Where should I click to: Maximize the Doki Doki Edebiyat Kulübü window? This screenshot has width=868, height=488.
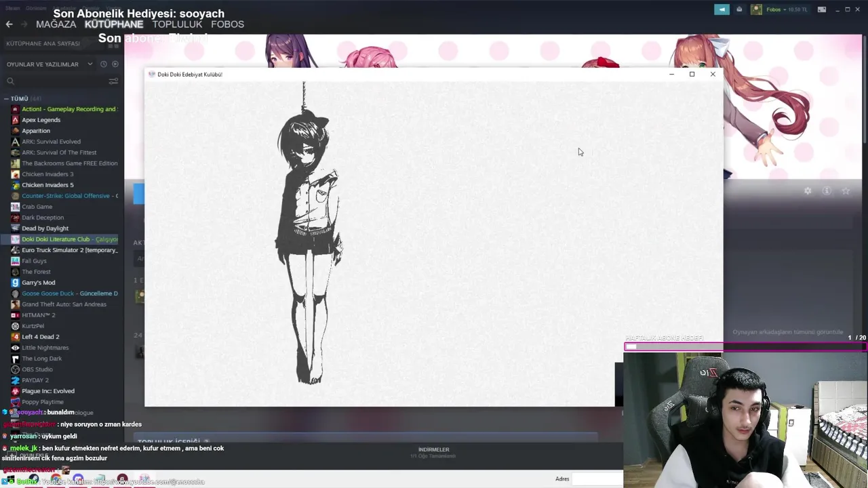tap(692, 75)
